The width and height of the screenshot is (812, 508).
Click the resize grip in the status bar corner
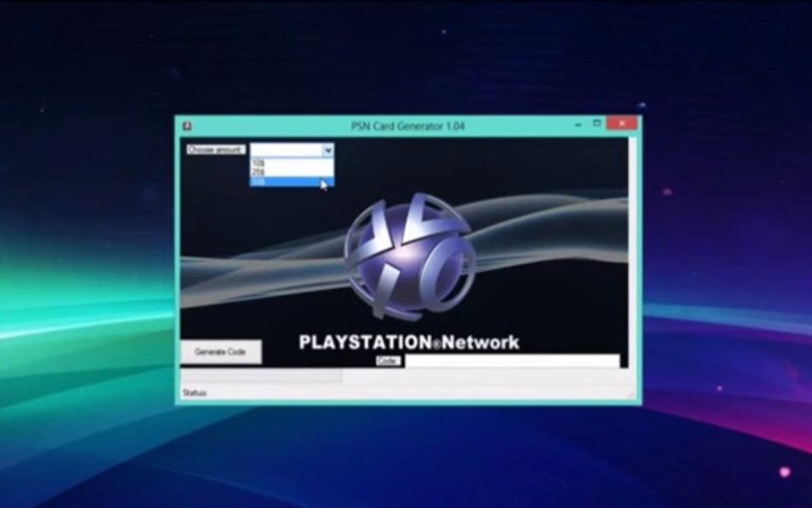[630, 394]
